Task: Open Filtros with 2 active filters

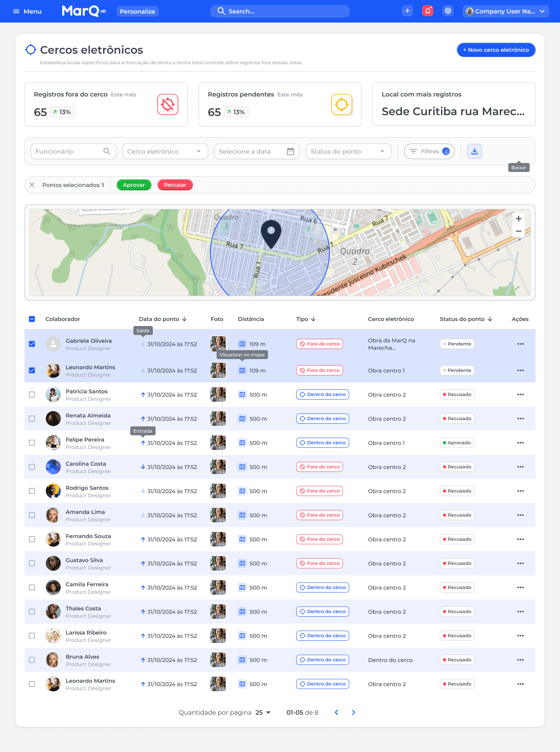Action: coord(429,151)
